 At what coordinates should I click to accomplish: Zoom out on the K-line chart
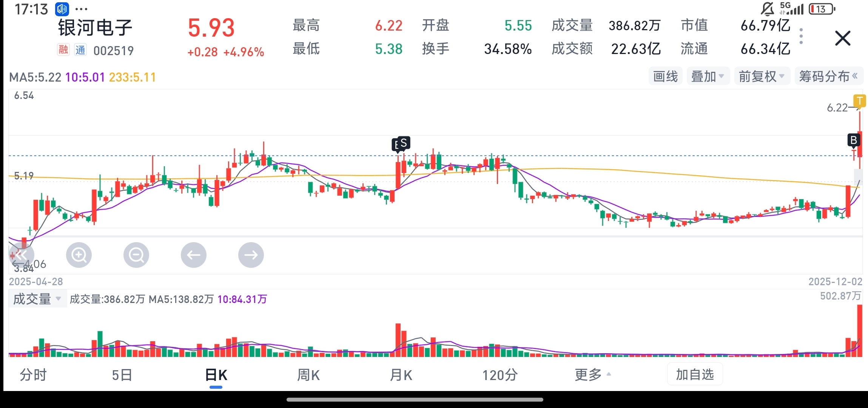click(x=136, y=255)
